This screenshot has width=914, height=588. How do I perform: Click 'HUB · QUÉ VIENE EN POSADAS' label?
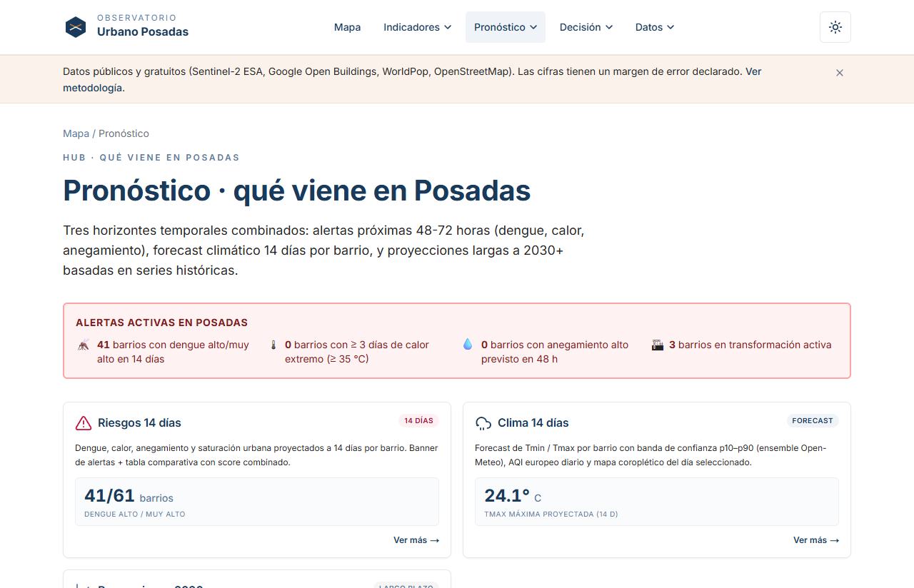point(151,158)
